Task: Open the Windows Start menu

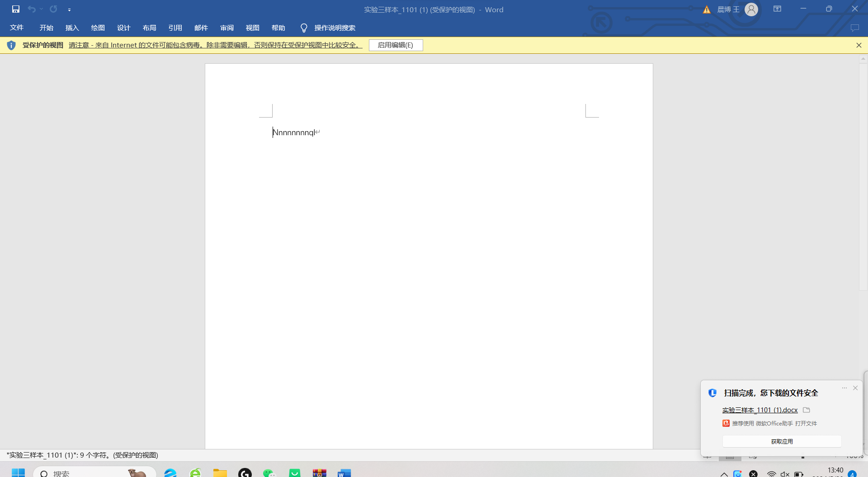Action: point(18,473)
